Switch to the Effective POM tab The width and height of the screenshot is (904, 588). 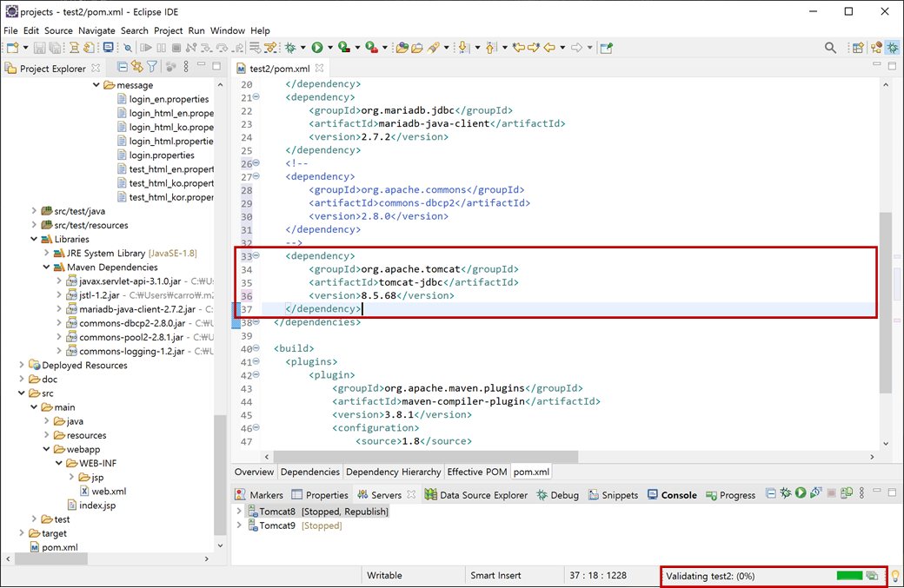[477, 472]
